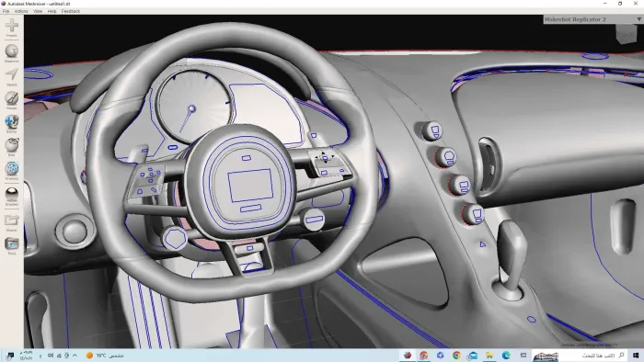Image resolution: width=644 pixels, height=362 pixels.
Task: Choose the Sculpt brush tool
Action: (11, 100)
